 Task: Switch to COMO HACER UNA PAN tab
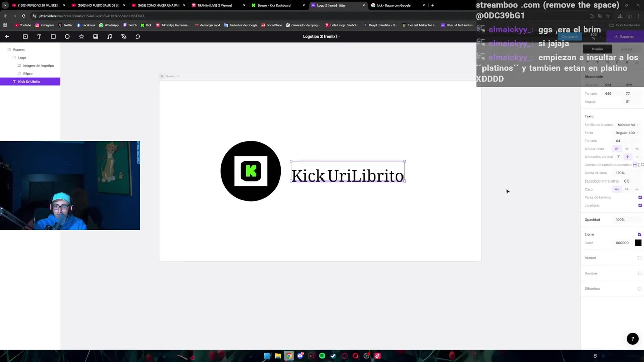coord(157,5)
